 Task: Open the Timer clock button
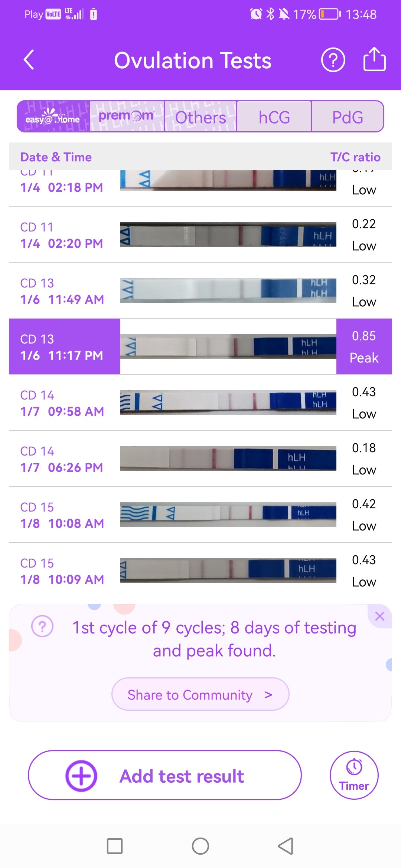pyautogui.click(x=354, y=775)
